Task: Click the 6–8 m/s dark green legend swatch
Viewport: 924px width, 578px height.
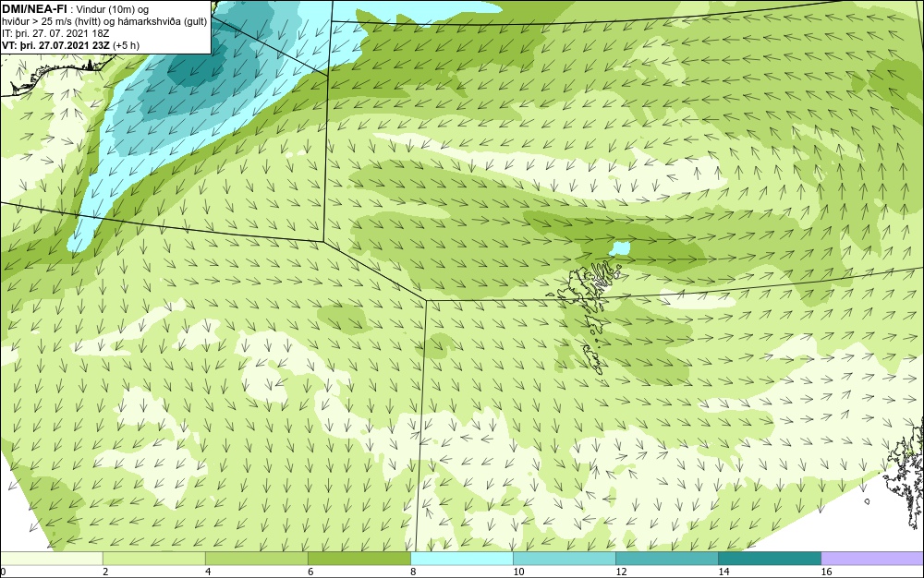Action: point(359,559)
